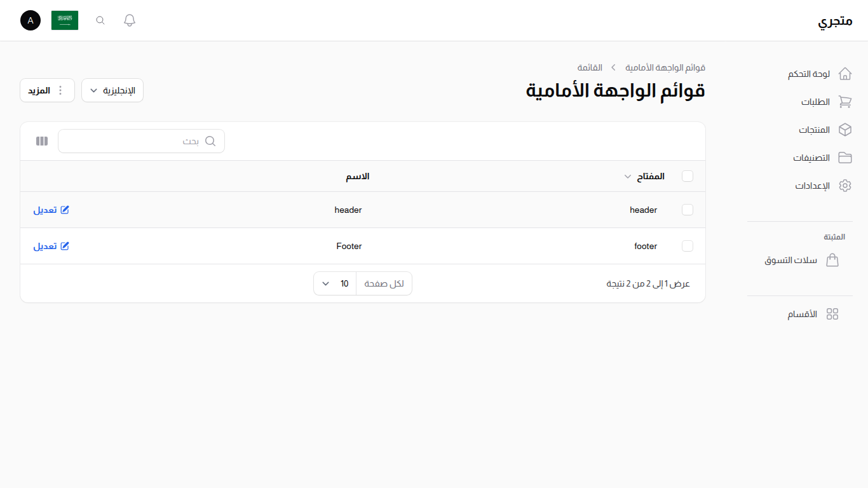Open الإعدادات via the gear icon
The width and height of the screenshot is (868, 488).
[x=845, y=186]
